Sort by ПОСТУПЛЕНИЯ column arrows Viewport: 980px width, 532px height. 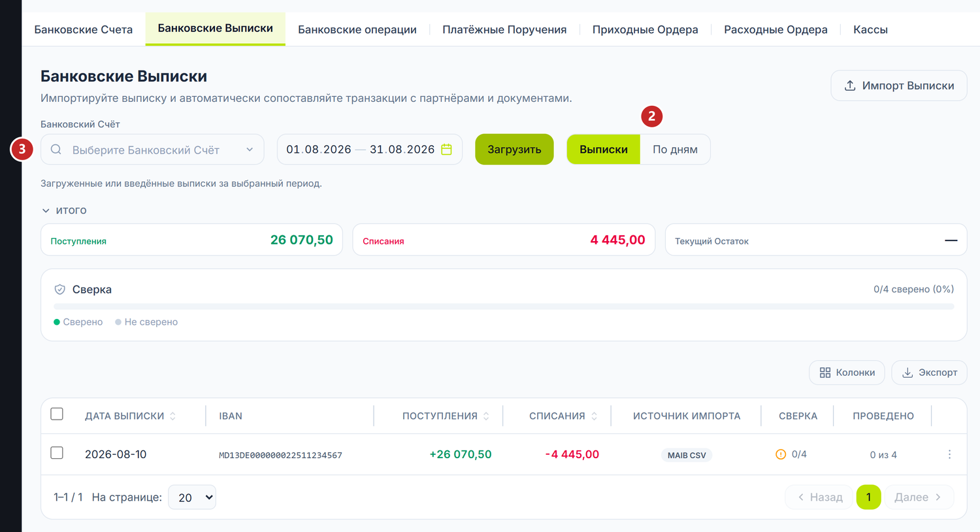point(486,416)
